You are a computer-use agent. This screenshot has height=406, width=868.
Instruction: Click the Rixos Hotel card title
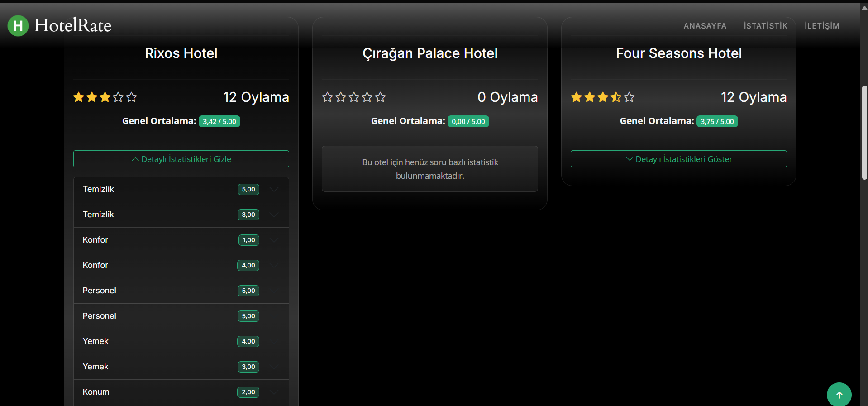pyautogui.click(x=181, y=53)
